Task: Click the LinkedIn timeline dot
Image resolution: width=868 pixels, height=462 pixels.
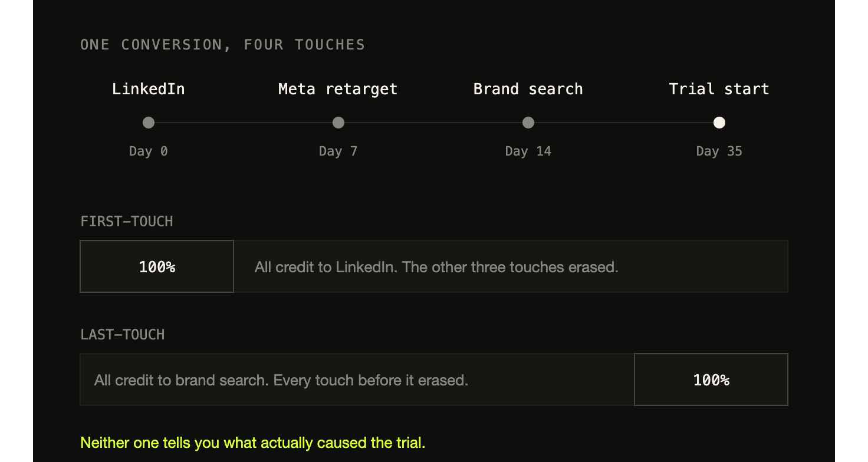Action: (149, 123)
